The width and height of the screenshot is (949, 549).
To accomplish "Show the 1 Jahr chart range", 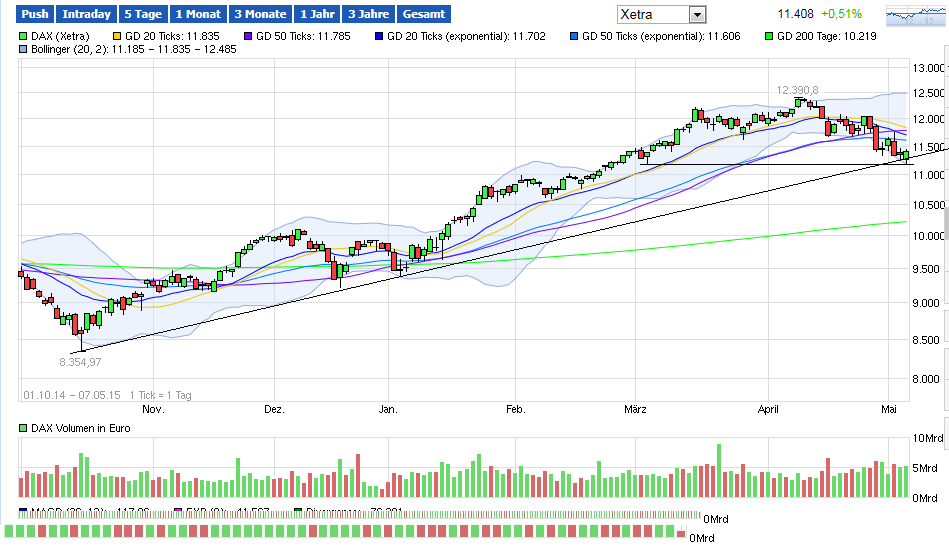I will 316,15.
